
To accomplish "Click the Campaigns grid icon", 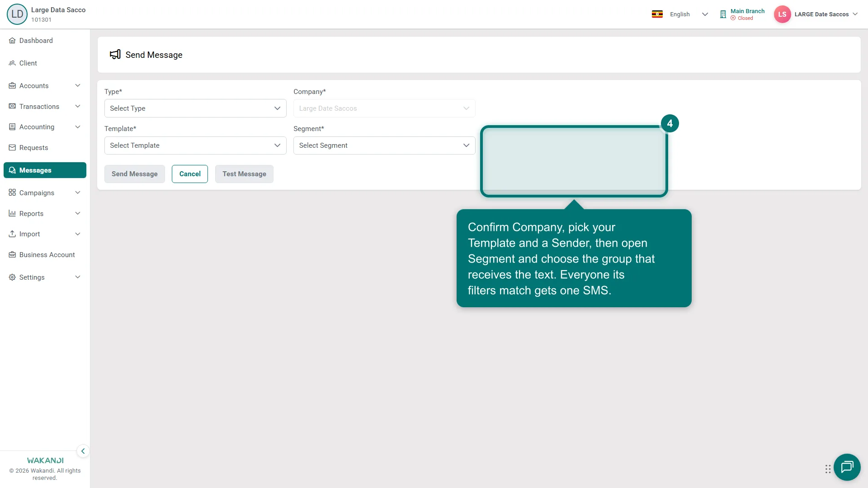I will click(x=12, y=193).
